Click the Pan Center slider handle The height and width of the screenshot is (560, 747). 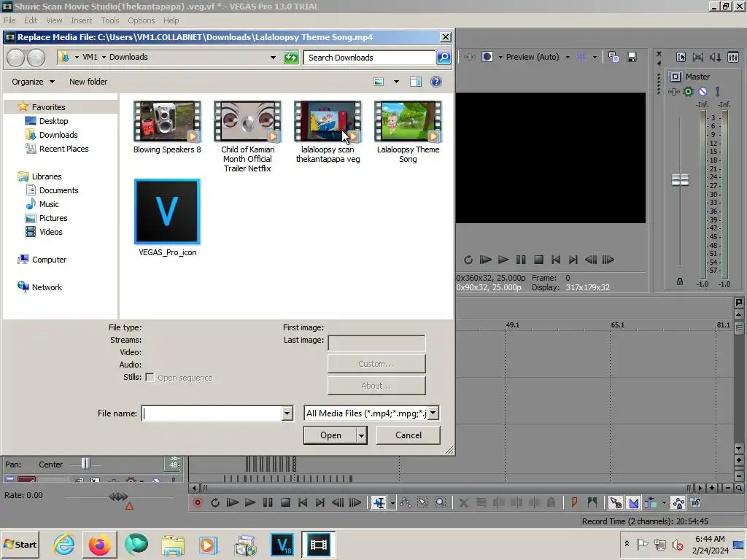[x=85, y=463]
